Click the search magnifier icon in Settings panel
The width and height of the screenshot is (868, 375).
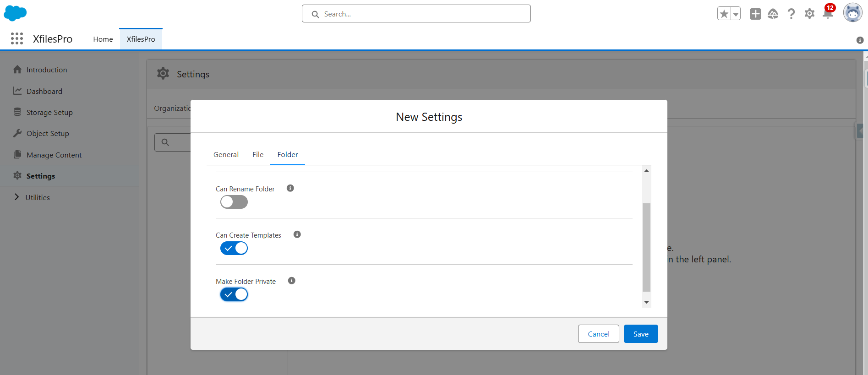pyautogui.click(x=165, y=142)
